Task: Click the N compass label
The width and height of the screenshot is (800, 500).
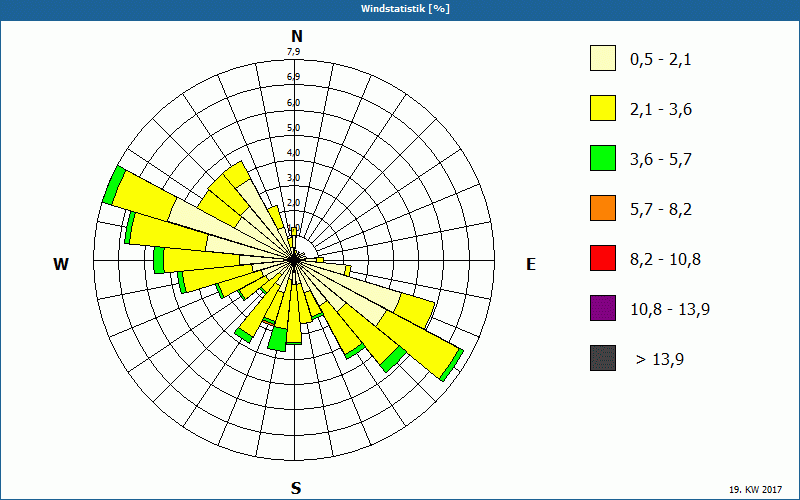Action: [x=296, y=36]
